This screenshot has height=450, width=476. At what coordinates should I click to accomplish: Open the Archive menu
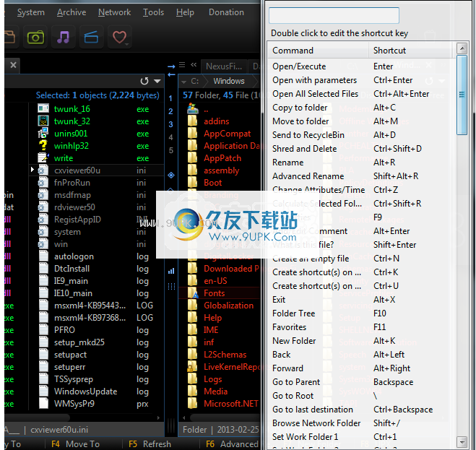[x=72, y=12]
